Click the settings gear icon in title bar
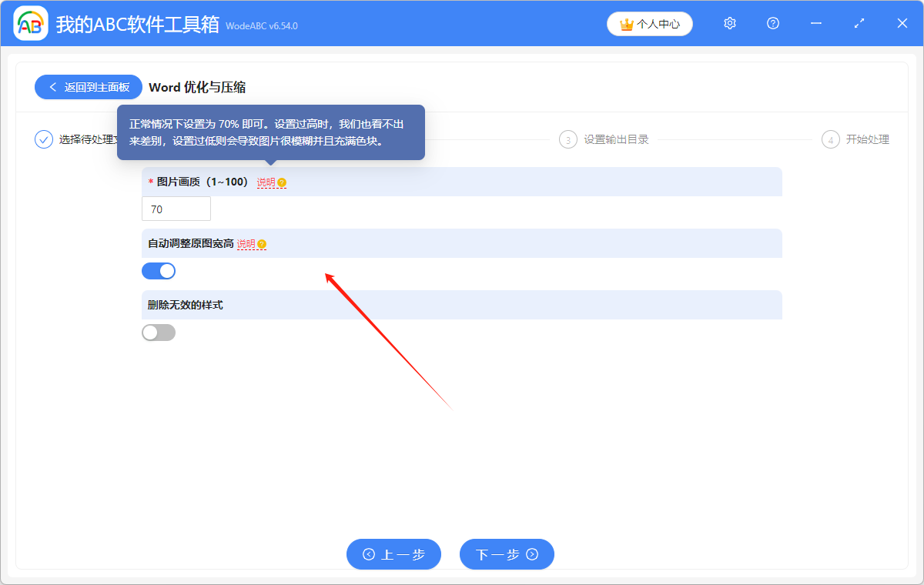The image size is (924, 585). pos(729,24)
